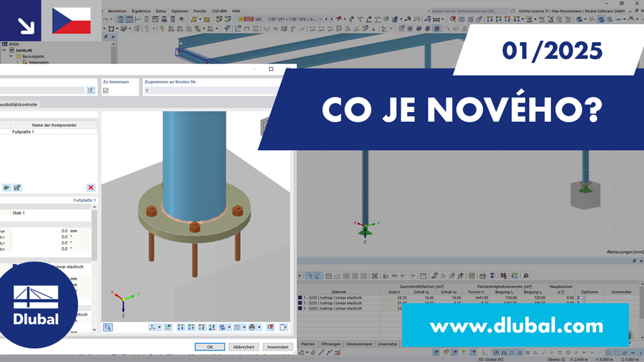Viewport: 644px width, 362px height.
Task: Open the display mode dropdown arrow in dialog
Action: pyautogui.click(x=229, y=327)
